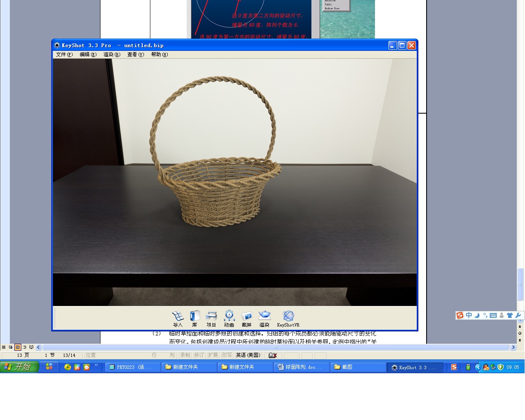Take a screenshot with the 截屏 icon
The height and width of the screenshot is (420, 525).
point(247,318)
